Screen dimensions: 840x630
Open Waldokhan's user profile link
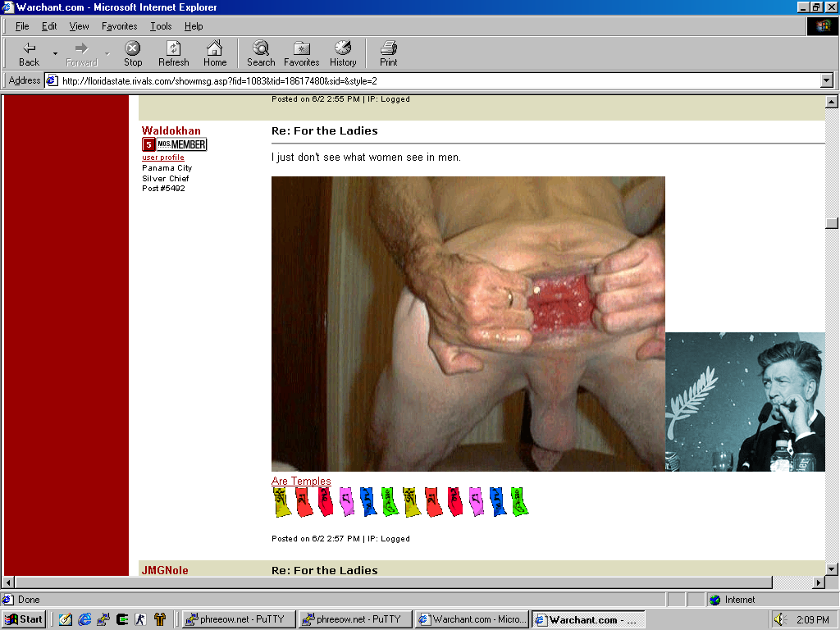click(163, 157)
